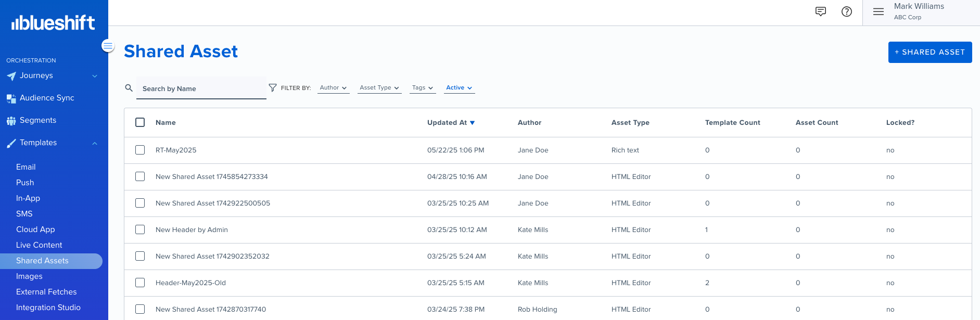Click the 03/24/25 7:38 PM date
This screenshot has height=320, width=980.
pos(456,309)
